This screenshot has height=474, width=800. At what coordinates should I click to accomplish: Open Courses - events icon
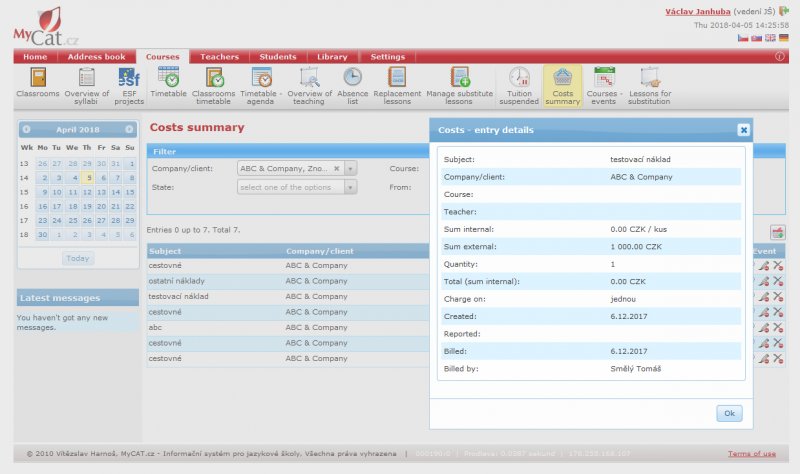(x=603, y=78)
